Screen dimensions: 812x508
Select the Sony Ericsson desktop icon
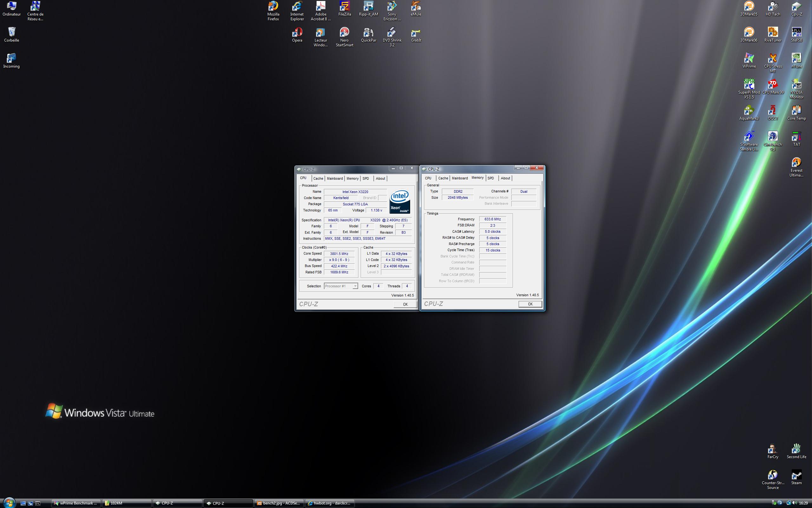pyautogui.click(x=392, y=11)
